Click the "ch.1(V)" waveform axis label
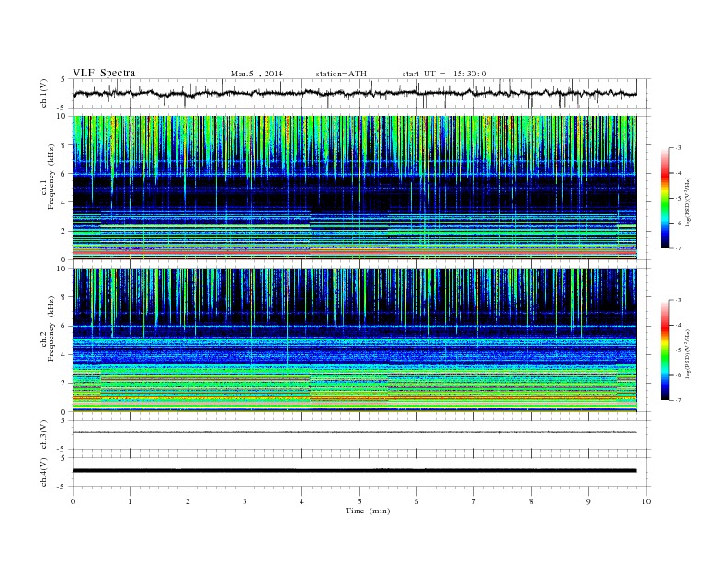Image resolution: width=728 pixels, height=563 pixels. pyautogui.click(x=44, y=95)
